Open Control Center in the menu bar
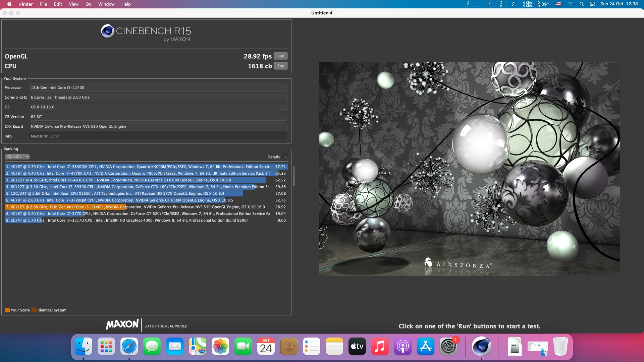The image size is (644, 362). pos(592,4)
